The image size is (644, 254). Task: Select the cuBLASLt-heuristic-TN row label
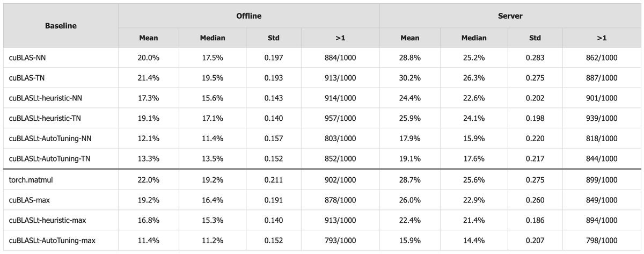coord(45,119)
